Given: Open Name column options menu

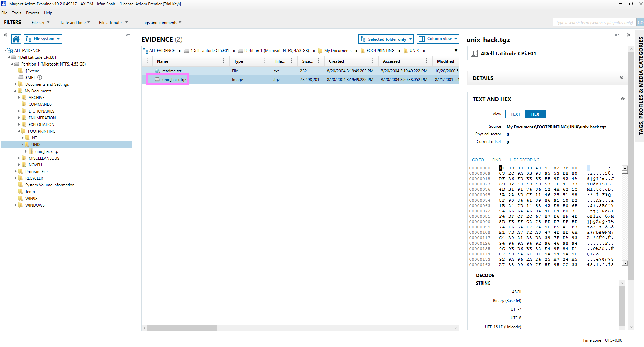Looking at the screenshot, I should tap(223, 61).
